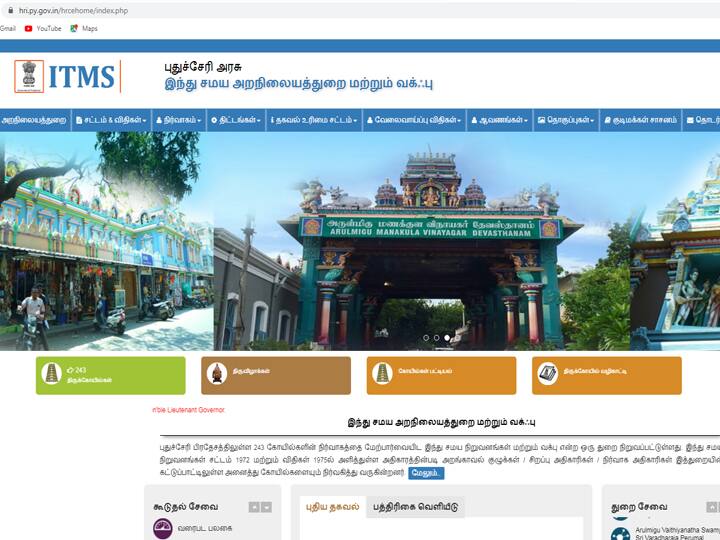Click the envelope contact menu item
Screen dimensions: 720x540
coord(702,120)
